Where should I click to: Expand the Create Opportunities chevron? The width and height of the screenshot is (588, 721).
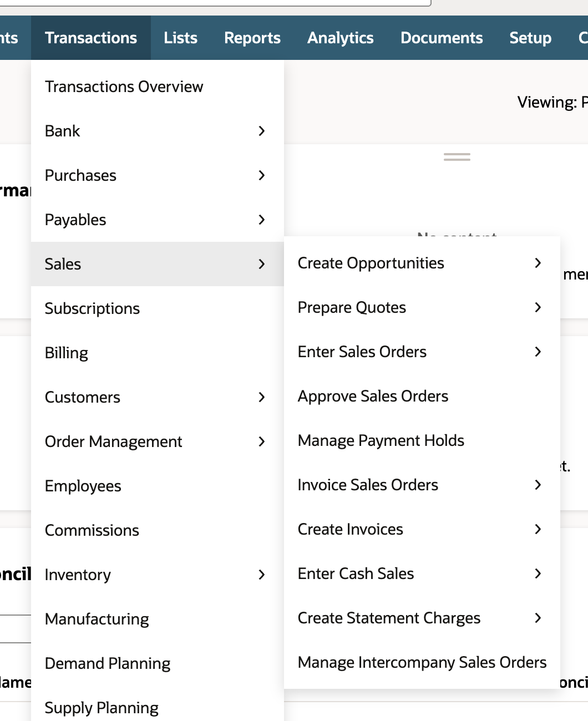[x=538, y=263]
